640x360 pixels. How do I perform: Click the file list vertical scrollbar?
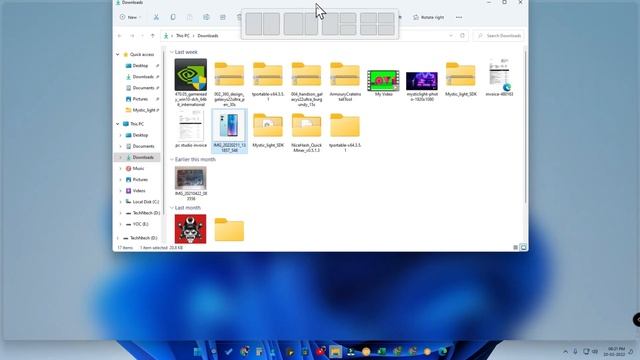tap(526, 127)
